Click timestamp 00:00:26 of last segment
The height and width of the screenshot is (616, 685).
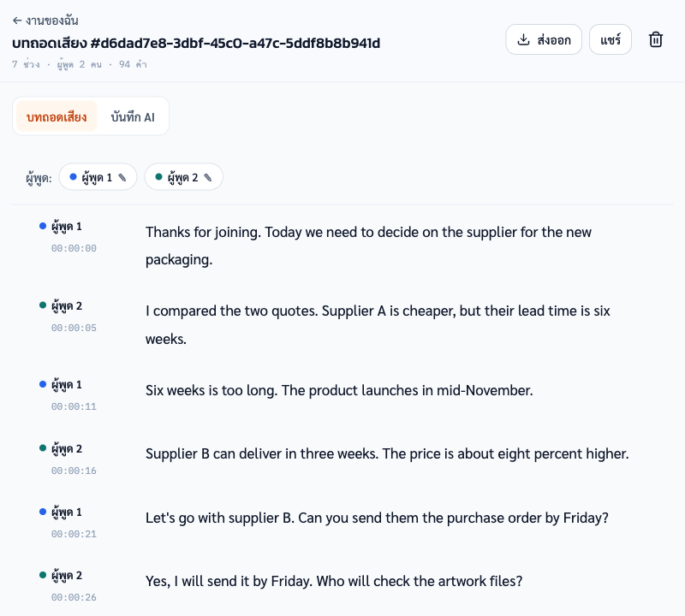click(74, 598)
